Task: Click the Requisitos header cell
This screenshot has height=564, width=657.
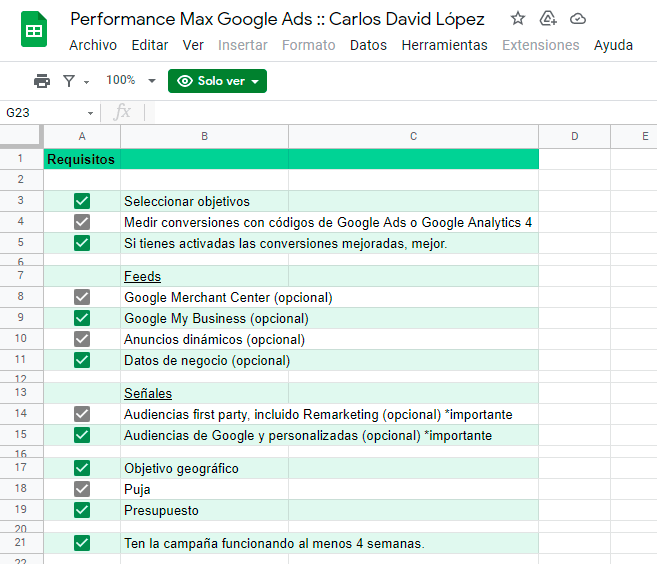Action: (82, 159)
